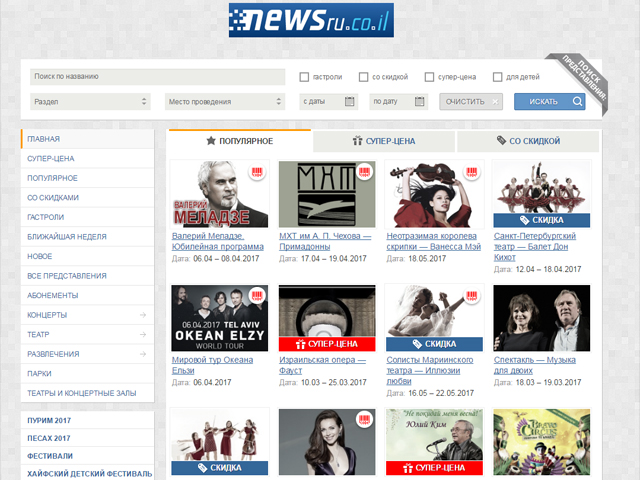Image resolution: width=640 pixels, height=480 pixels.
Task: Open 'Спектакль — Музыка для двоих' link
Action: [535, 365]
